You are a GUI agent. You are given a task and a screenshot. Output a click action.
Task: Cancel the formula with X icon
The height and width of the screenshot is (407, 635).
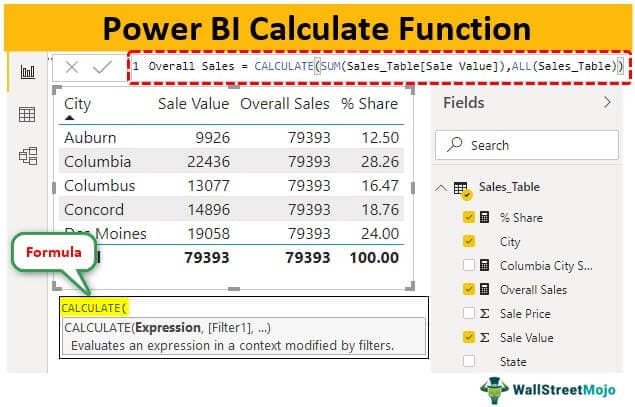72,68
